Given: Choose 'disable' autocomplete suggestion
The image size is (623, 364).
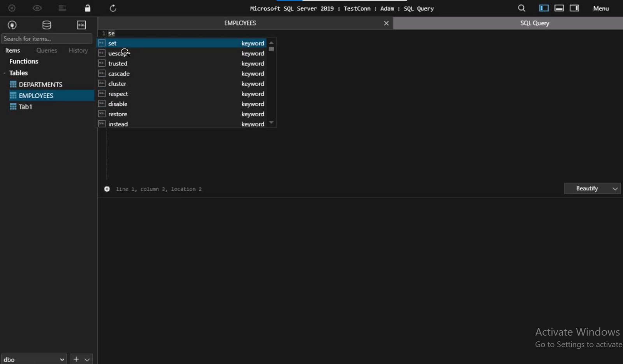Looking at the screenshot, I should (x=181, y=104).
